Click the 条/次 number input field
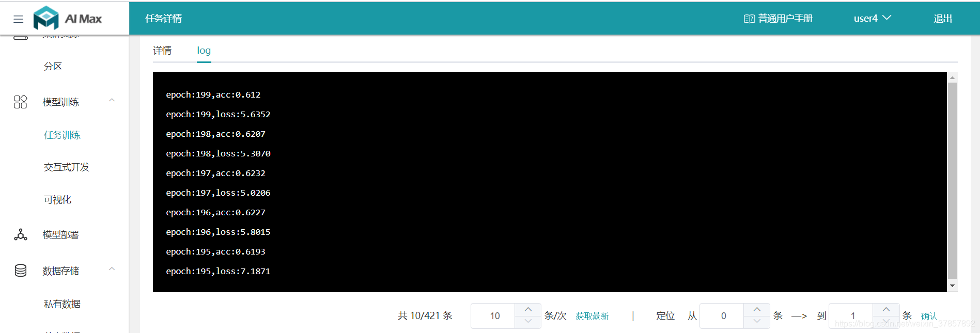980x333 pixels. coord(494,316)
